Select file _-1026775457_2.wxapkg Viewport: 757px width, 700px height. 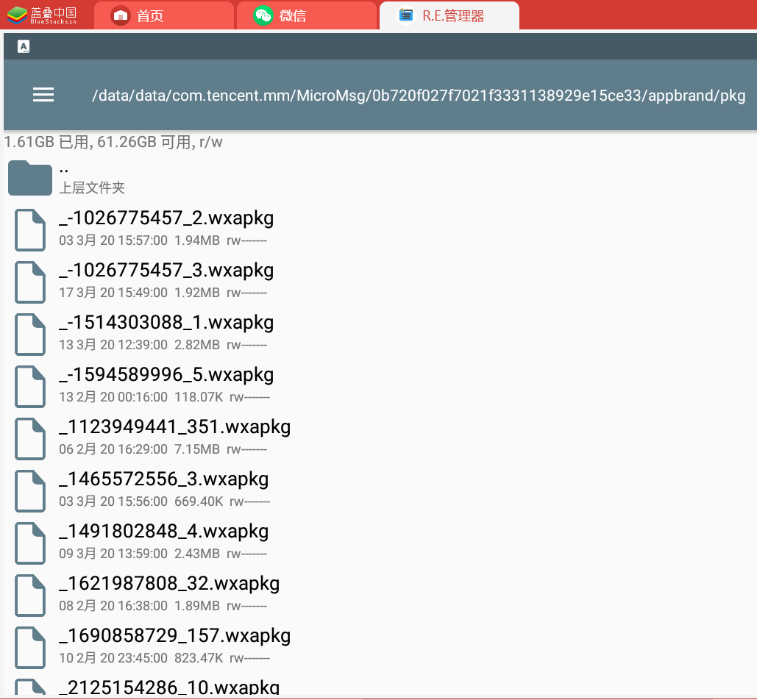[166, 218]
